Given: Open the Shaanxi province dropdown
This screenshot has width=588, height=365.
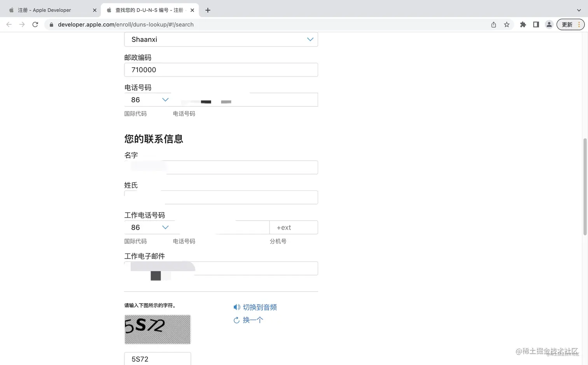Looking at the screenshot, I should 221,39.
